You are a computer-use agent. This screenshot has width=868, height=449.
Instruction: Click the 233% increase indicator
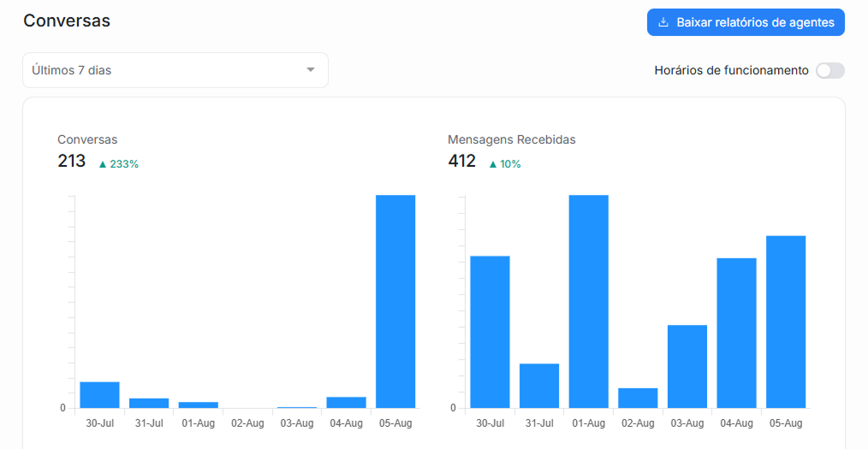pyautogui.click(x=118, y=164)
